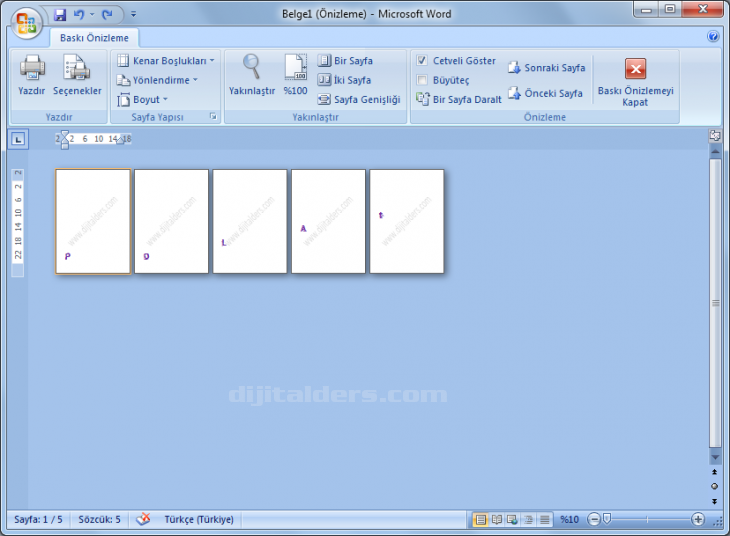
Task: Select page thumbnail with letter P
Action: [x=93, y=221]
